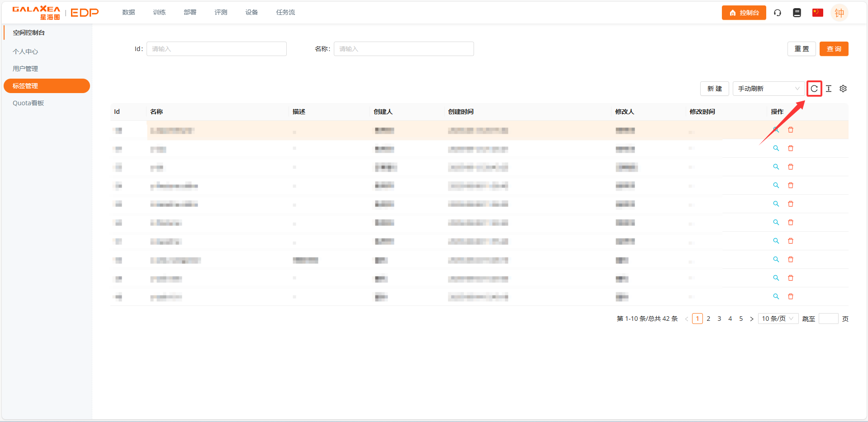This screenshot has width=868, height=422.
Task: Go to page 3 in pagination
Action: click(x=719, y=319)
